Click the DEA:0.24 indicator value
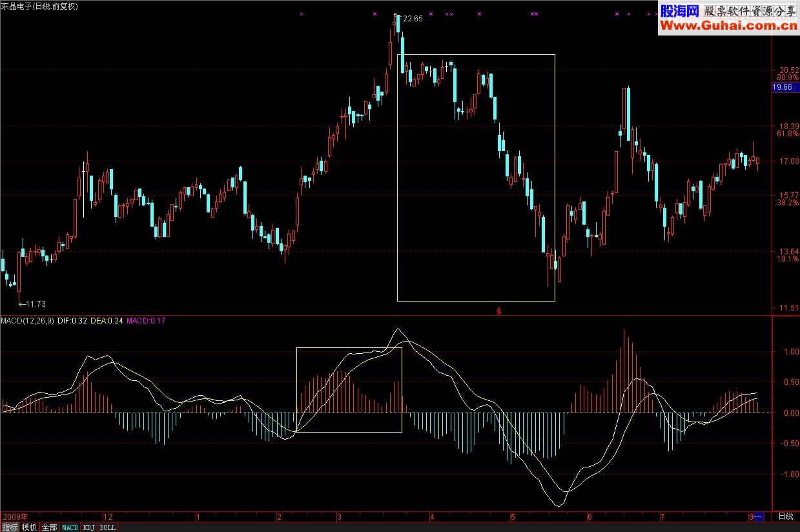This screenshot has width=800, height=532. point(107,320)
